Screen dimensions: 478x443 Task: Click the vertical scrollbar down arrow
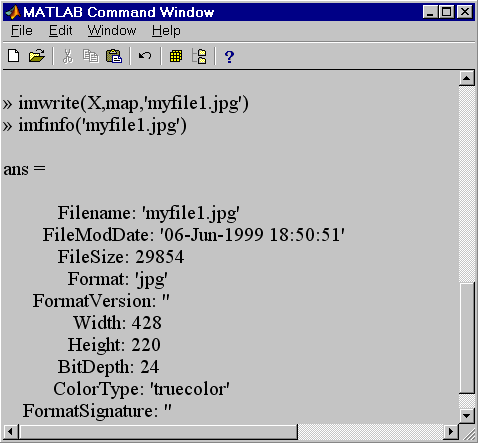(x=467, y=415)
